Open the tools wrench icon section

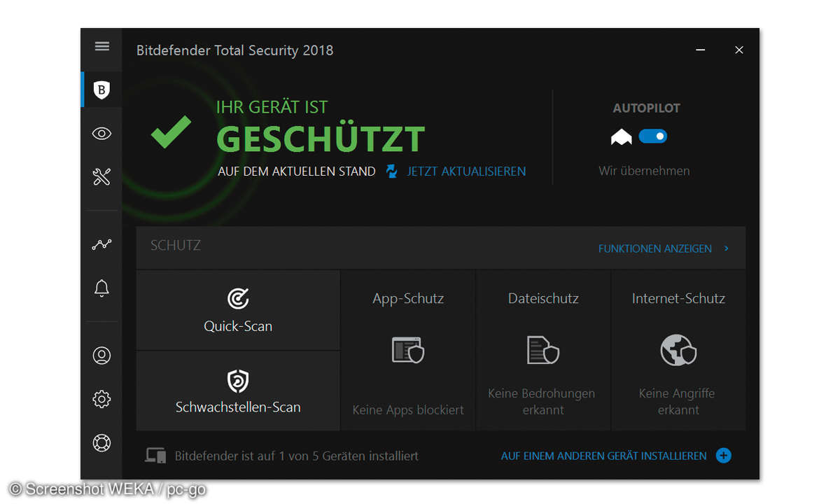tap(102, 176)
